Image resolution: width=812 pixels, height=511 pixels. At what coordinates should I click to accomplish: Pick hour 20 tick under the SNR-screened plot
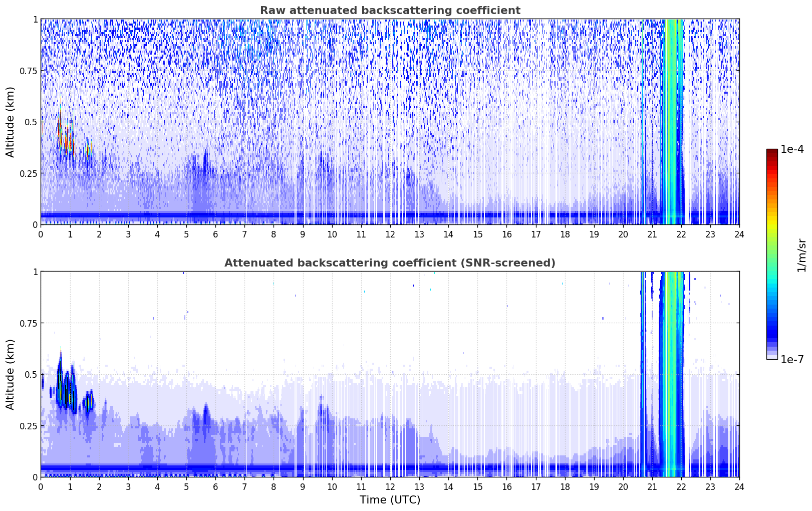click(x=623, y=486)
